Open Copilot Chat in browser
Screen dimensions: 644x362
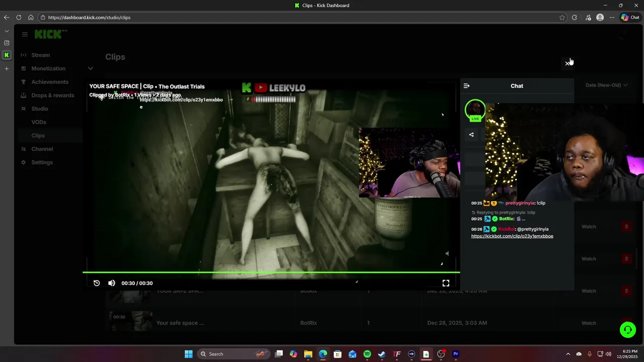[x=630, y=17]
